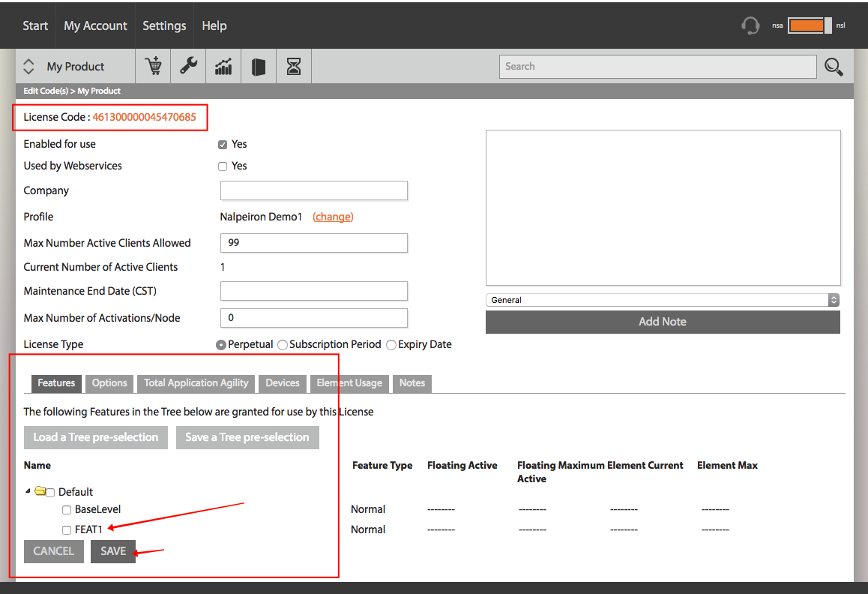The width and height of the screenshot is (868, 594).
Task: Open the Start menu item
Action: pos(35,25)
